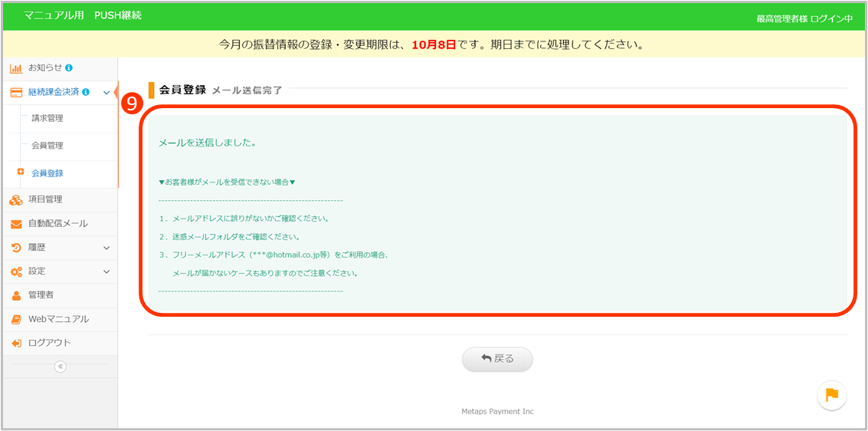Click the 継続課金決済 credit card icon
Viewport: 868px width, 431px height.
[15, 93]
